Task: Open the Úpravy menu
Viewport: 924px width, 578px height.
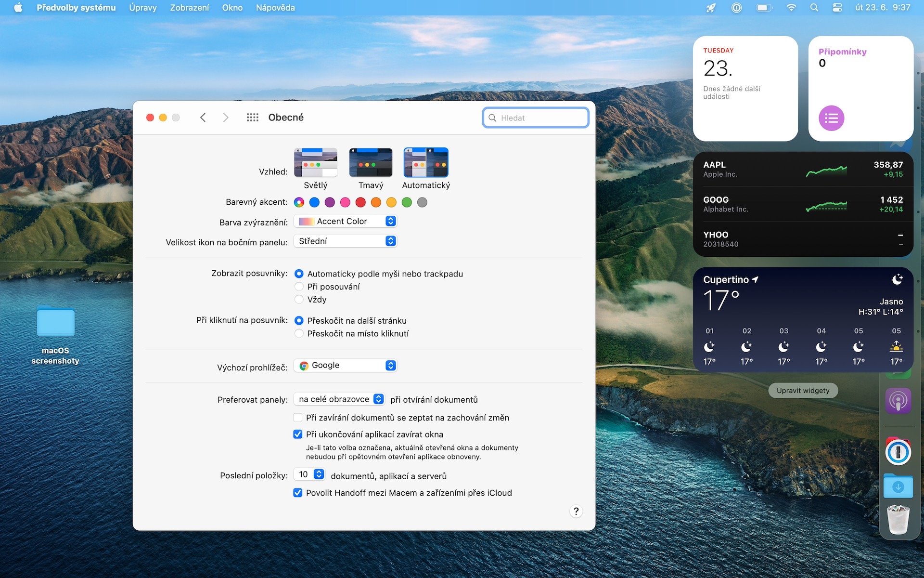Action: (x=143, y=8)
